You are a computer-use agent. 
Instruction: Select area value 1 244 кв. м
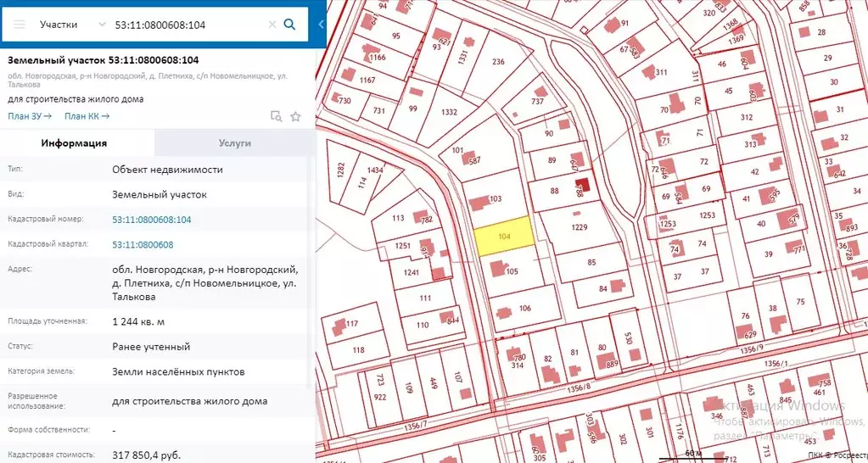coord(138,321)
